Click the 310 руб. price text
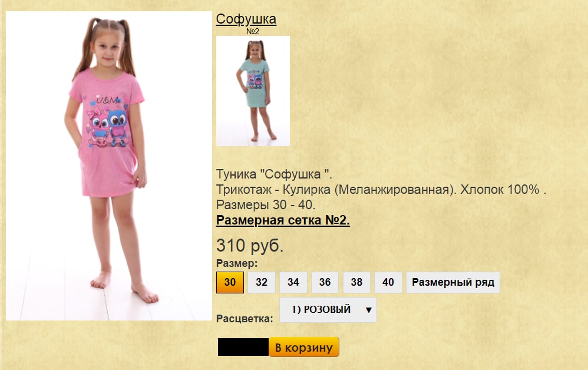 point(250,246)
